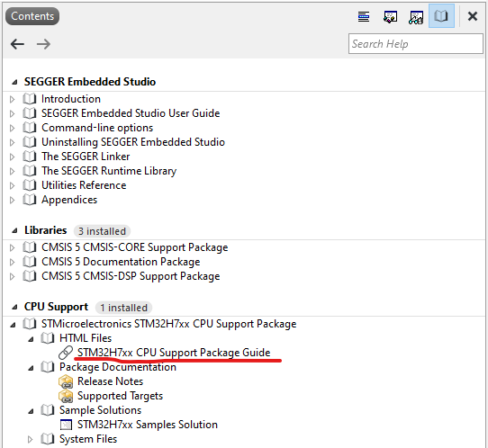Click the SEGGER Embedded Studio section header

point(90,82)
